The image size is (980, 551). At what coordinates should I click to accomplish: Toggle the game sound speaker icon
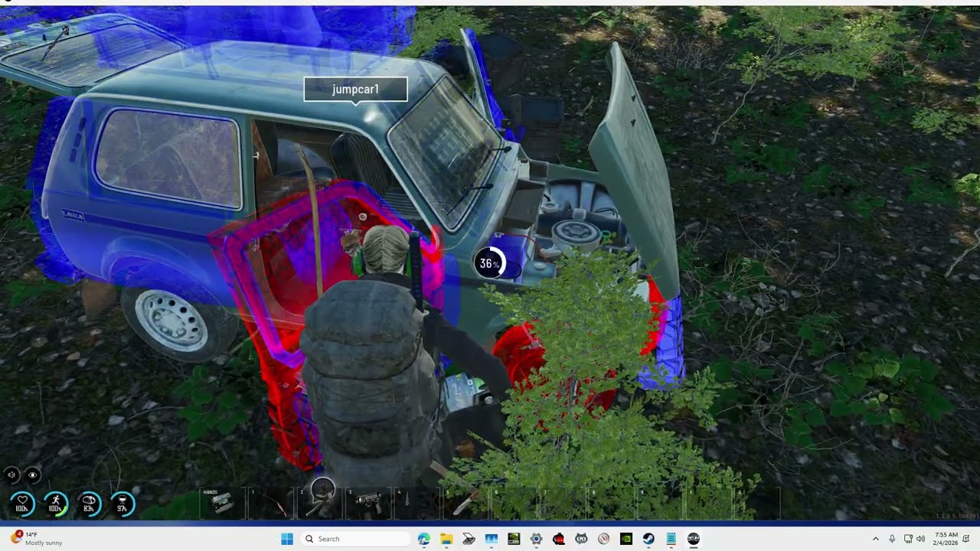(11, 474)
